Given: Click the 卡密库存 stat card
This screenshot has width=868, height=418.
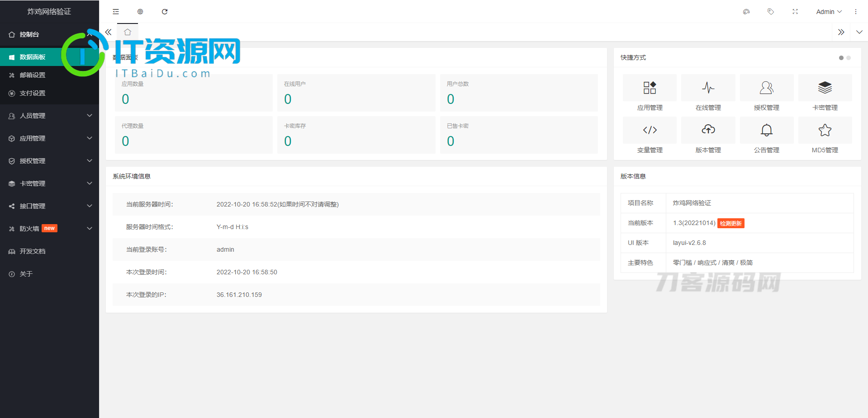Looking at the screenshot, I should 356,135.
